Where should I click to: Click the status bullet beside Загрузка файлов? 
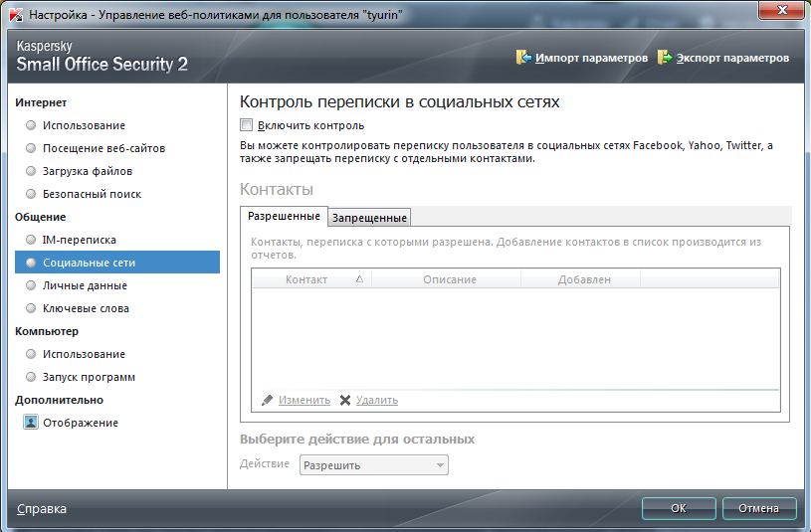click(31, 171)
